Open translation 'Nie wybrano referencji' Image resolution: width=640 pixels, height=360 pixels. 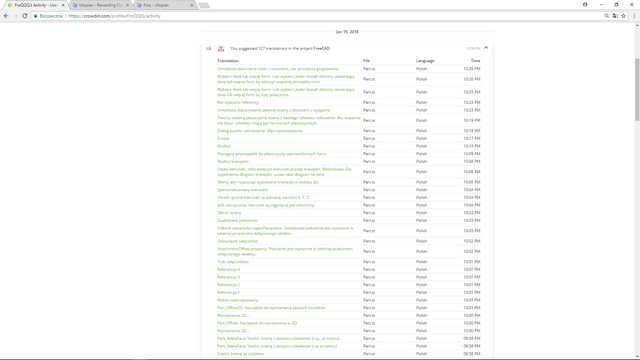[x=238, y=102]
